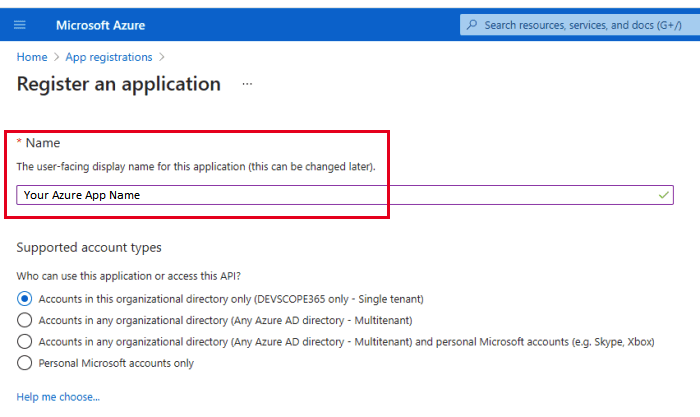Select the single tenant organizational directory option
Viewport: 700px width, 417px height.
coord(25,299)
